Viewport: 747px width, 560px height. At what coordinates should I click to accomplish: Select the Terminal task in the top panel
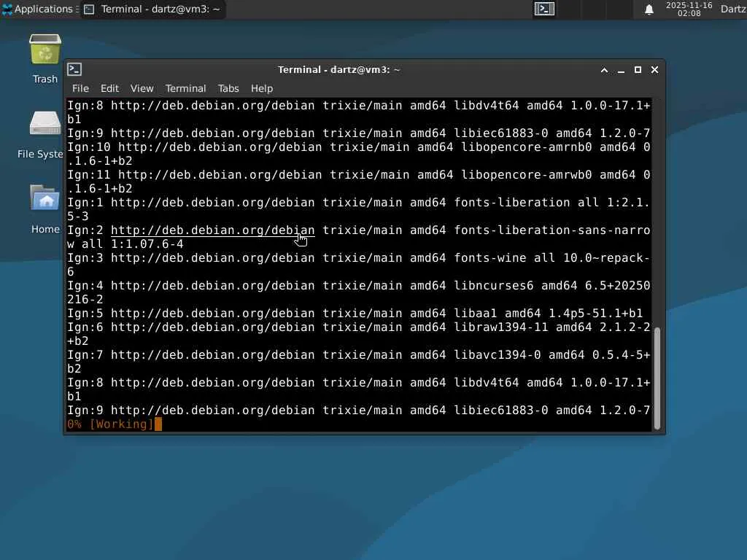pyautogui.click(x=152, y=9)
